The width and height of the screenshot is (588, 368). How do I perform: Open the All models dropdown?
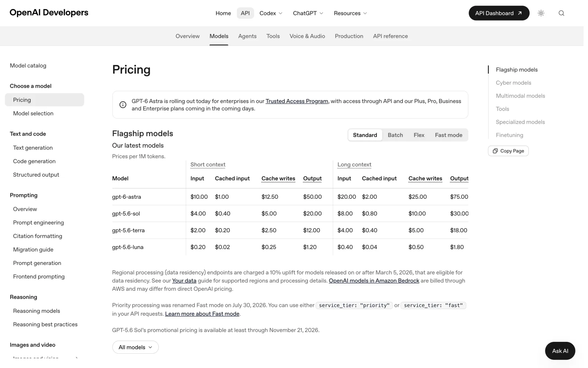pos(135,347)
